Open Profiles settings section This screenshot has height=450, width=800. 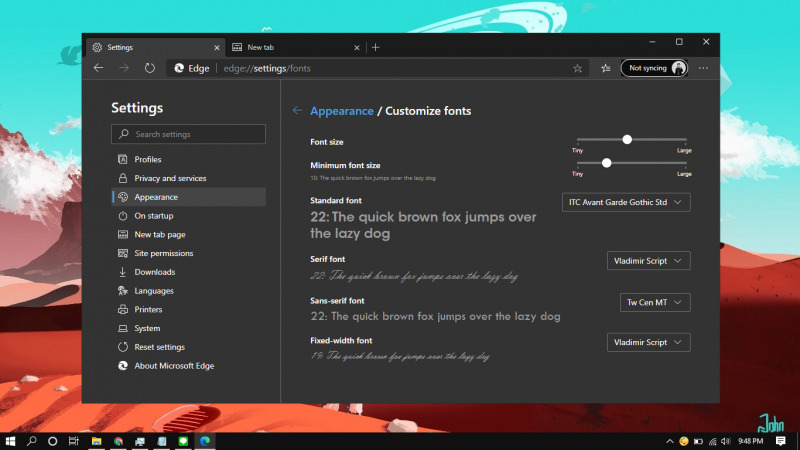coord(189,159)
